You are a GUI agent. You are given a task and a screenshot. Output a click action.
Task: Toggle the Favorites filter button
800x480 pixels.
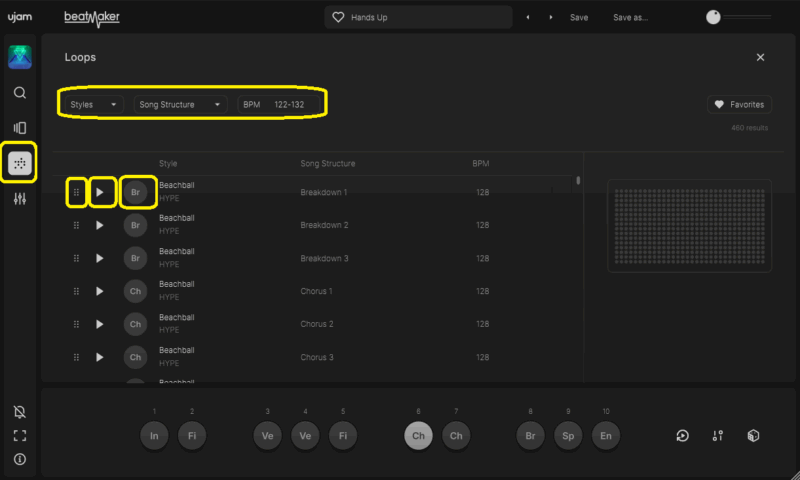click(x=739, y=105)
